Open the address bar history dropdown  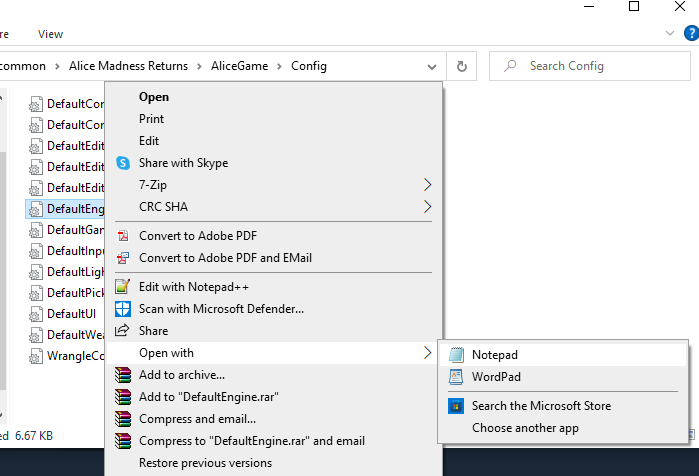(x=432, y=66)
